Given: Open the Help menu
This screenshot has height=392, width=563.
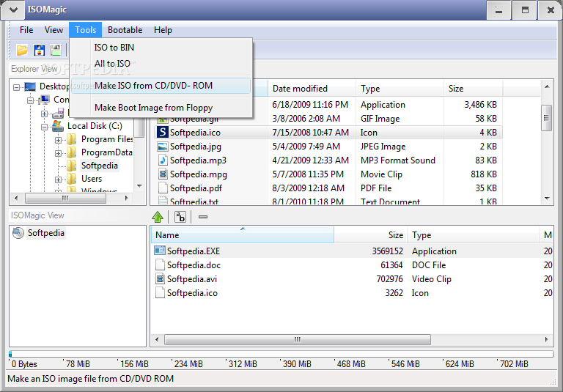Looking at the screenshot, I should pyautogui.click(x=163, y=30).
